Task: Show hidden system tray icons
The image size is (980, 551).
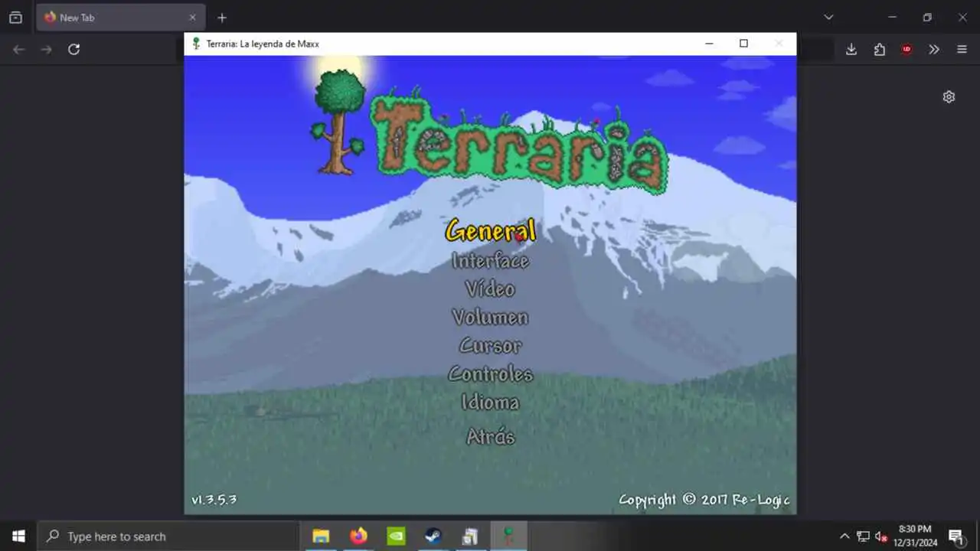Action: click(x=844, y=536)
